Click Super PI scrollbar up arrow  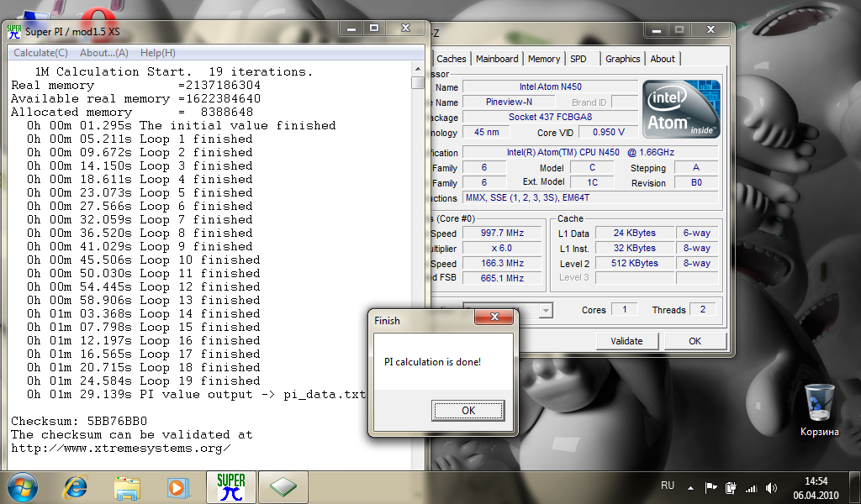(418, 69)
